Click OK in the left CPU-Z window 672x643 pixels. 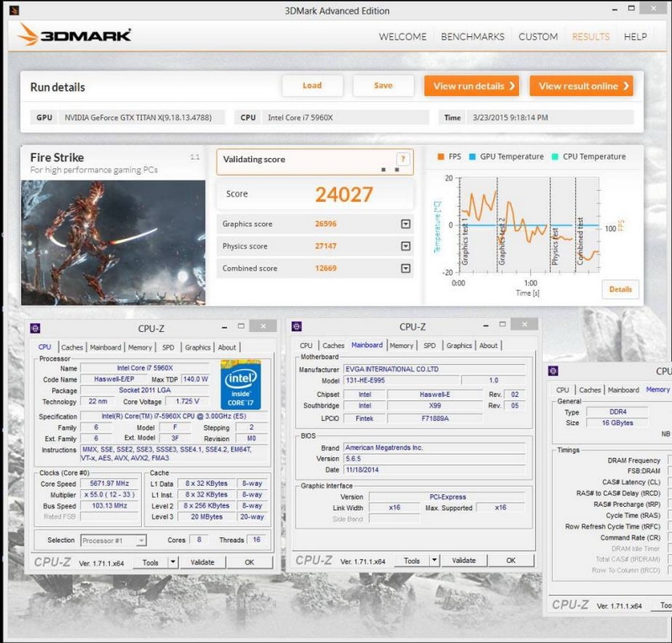coord(249,562)
